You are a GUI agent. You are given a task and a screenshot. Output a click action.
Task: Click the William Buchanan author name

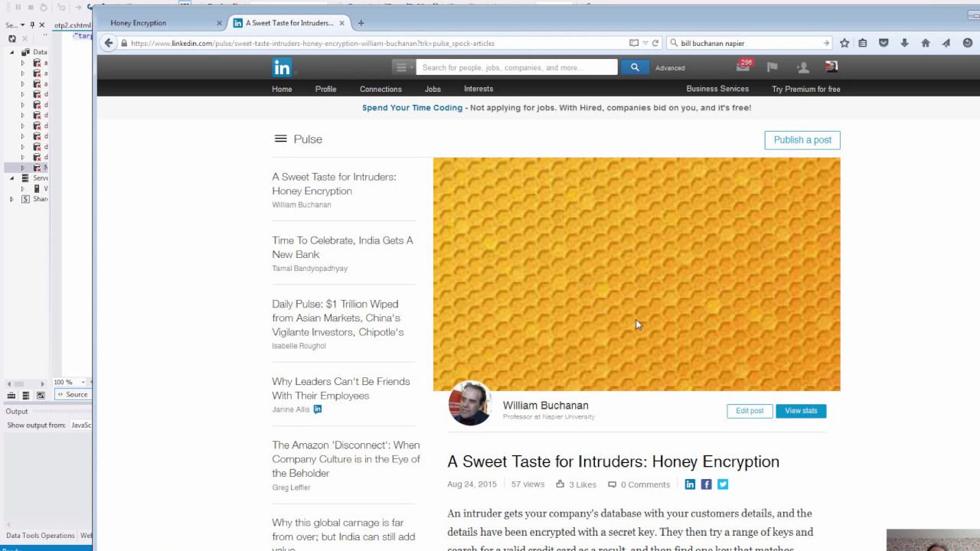coord(545,405)
